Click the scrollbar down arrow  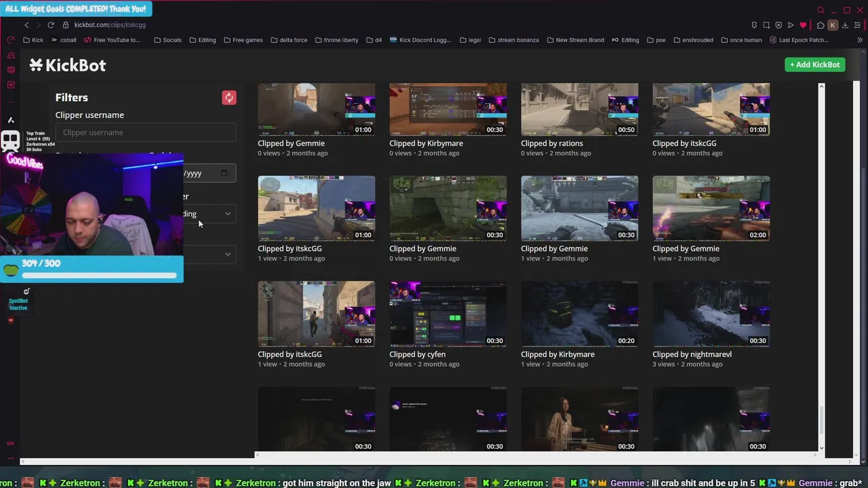tap(821, 447)
